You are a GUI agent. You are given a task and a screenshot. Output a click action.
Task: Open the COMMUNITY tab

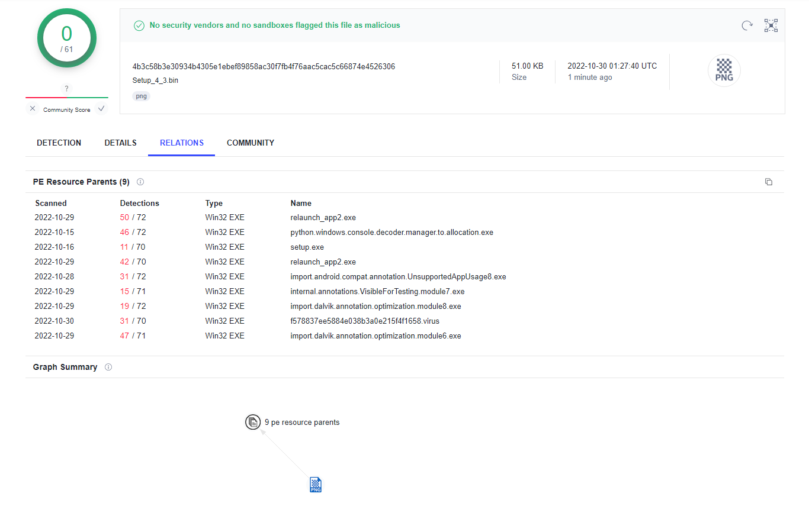pyautogui.click(x=251, y=143)
